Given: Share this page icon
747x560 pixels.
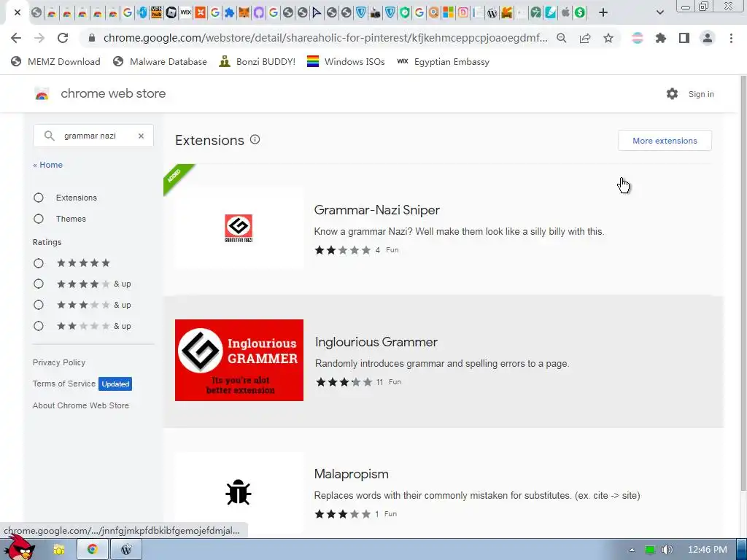Looking at the screenshot, I should (x=585, y=38).
